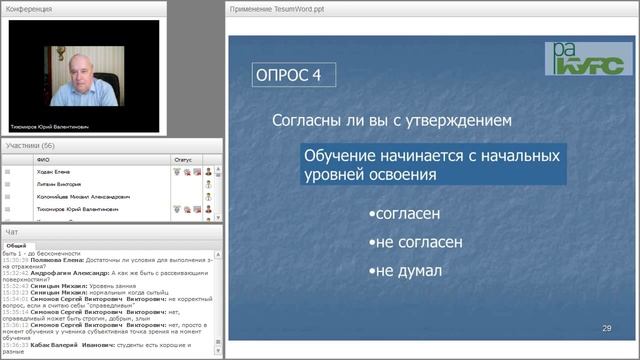Click user role icon for Тихомиров Юрий Валентинович
The image size is (640, 360).
209,209
